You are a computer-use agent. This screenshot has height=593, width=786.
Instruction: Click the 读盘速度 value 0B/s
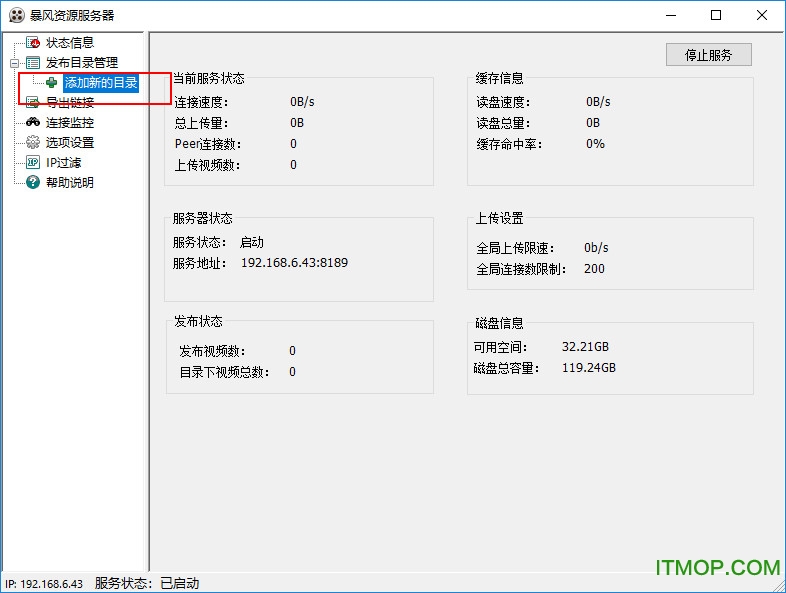point(598,102)
